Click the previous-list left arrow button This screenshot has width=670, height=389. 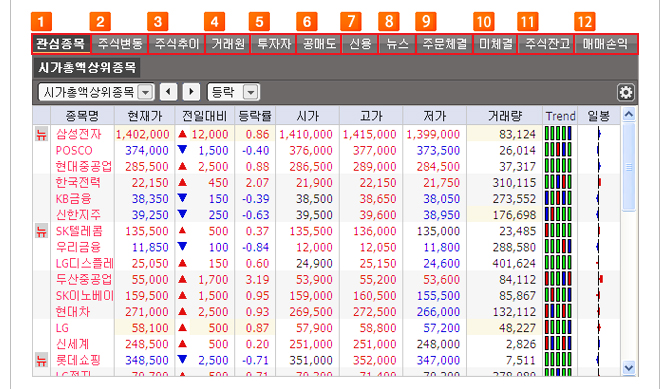(x=168, y=92)
